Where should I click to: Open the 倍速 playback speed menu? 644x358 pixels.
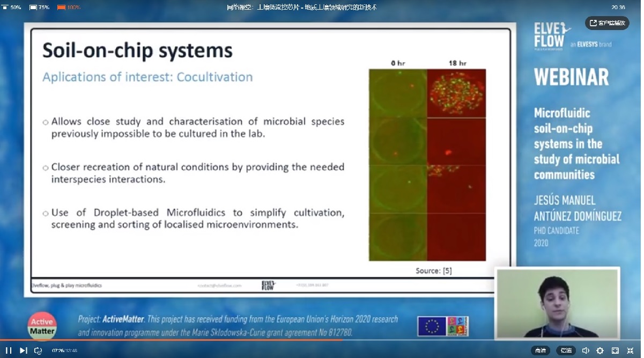tap(566, 350)
